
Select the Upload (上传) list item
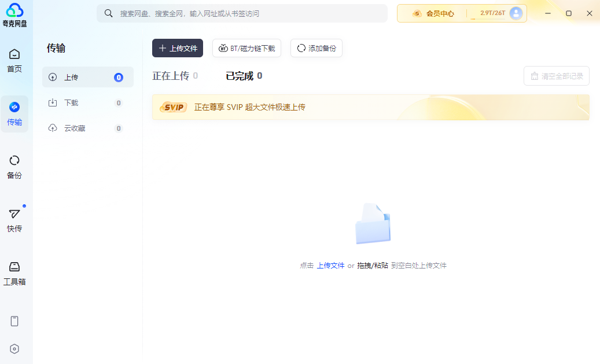[x=87, y=77]
